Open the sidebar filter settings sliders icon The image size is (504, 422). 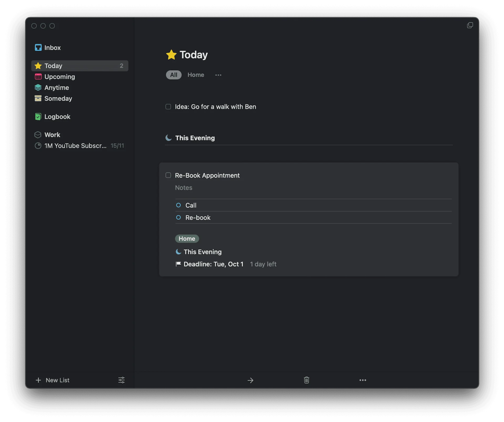click(121, 380)
